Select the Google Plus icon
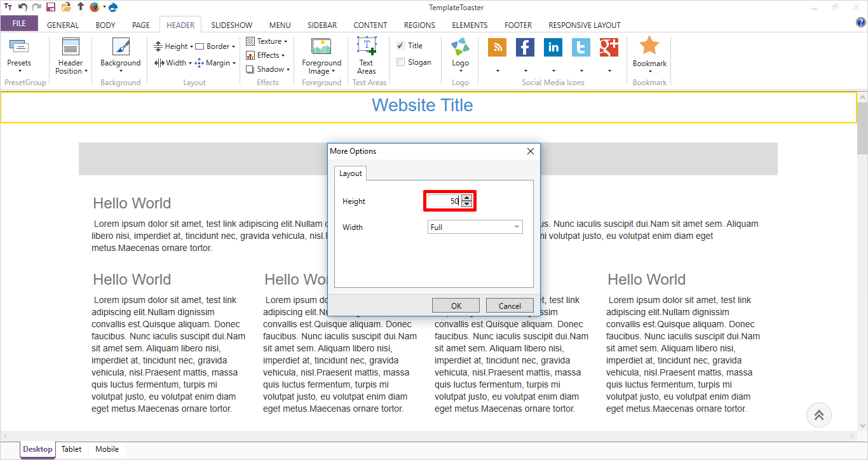Image resolution: width=868 pixels, height=460 pixels. tap(609, 48)
